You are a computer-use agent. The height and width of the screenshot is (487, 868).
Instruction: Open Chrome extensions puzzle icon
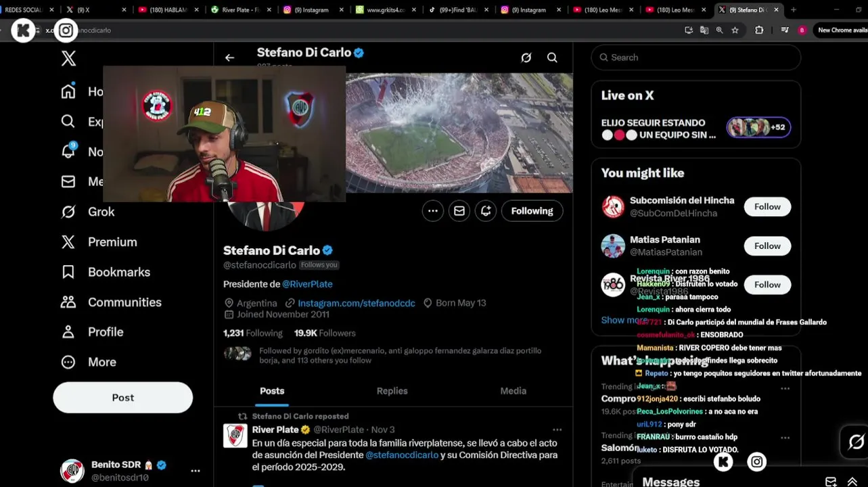tap(759, 30)
